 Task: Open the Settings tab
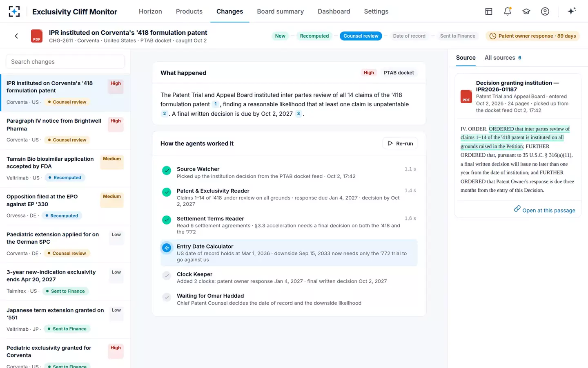point(376,11)
